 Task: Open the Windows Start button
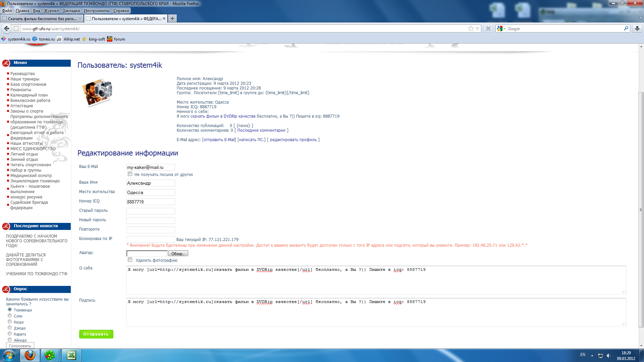tap(9, 355)
